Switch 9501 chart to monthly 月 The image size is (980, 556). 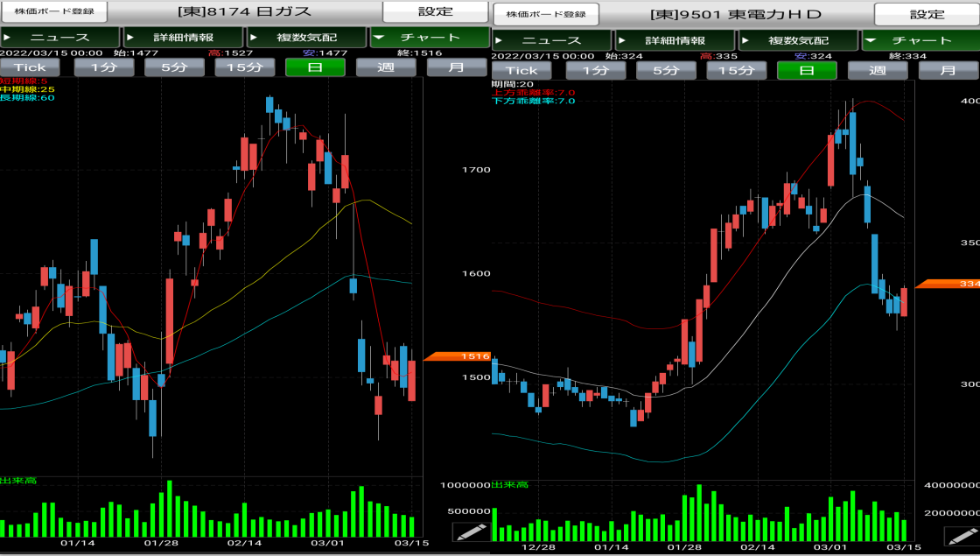[948, 70]
